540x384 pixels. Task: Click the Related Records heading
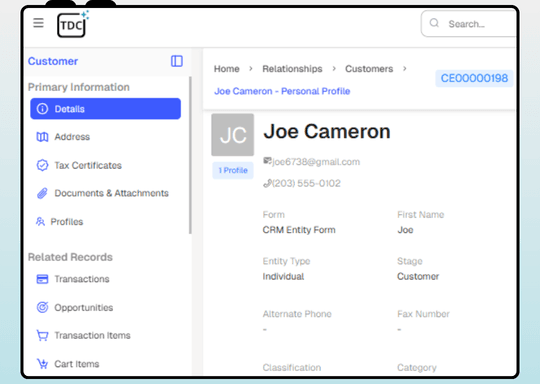(70, 257)
